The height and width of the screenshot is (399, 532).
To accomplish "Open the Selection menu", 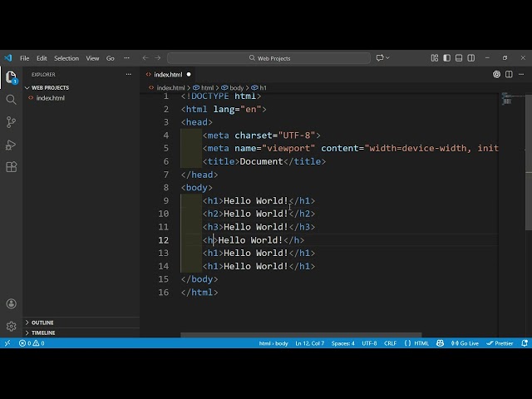I will pos(66,58).
